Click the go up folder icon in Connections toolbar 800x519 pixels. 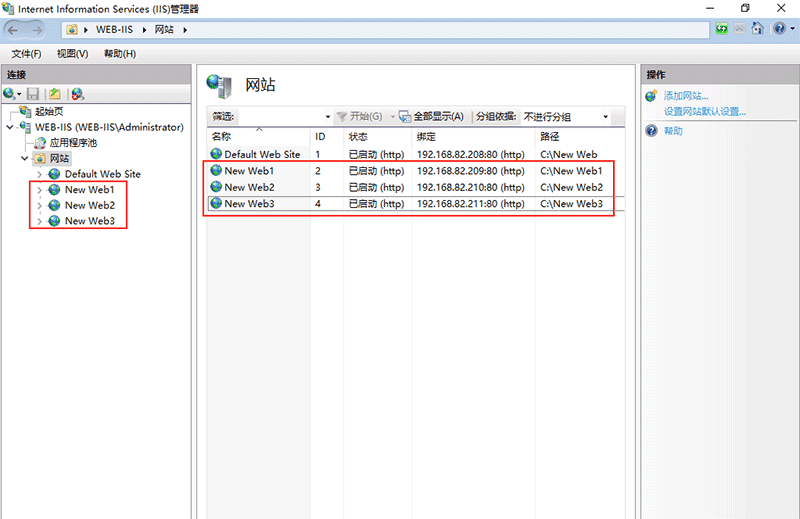point(55,94)
